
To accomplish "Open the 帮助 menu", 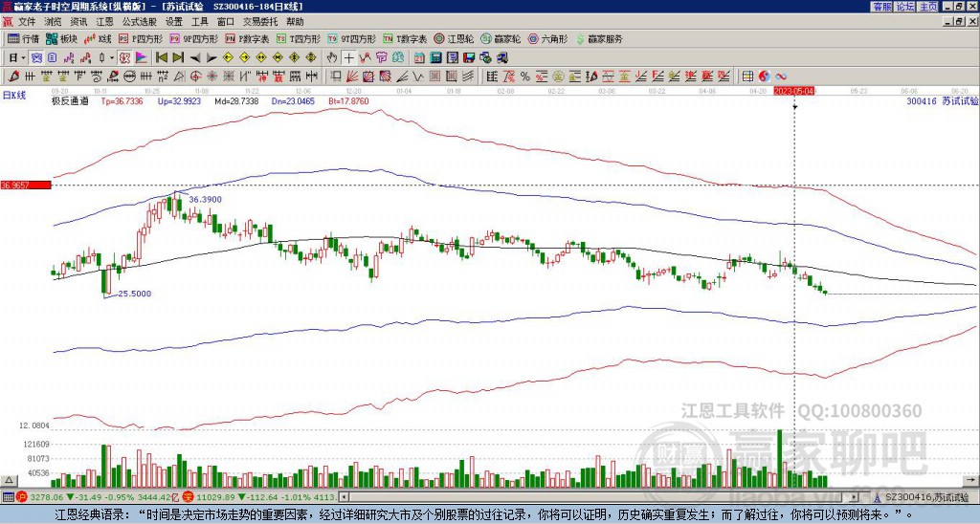I will tap(295, 22).
